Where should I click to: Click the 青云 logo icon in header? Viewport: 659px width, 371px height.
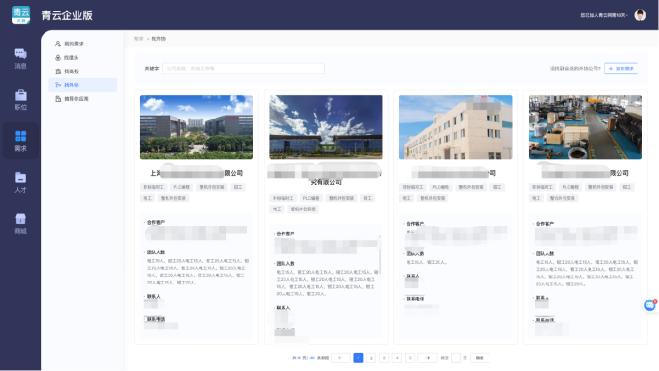(21, 15)
